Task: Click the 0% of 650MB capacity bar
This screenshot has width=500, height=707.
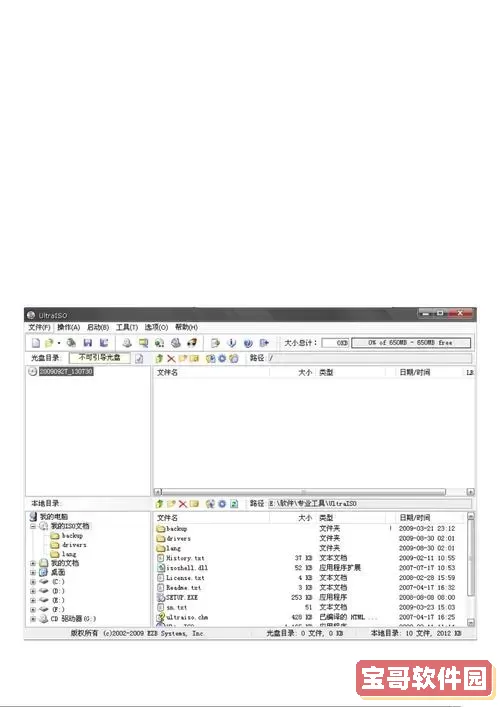Action: 411,343
